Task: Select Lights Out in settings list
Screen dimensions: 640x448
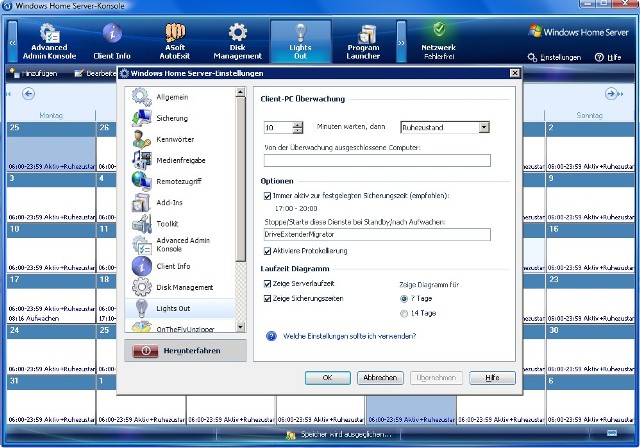Action: click(x=180, y=308)
